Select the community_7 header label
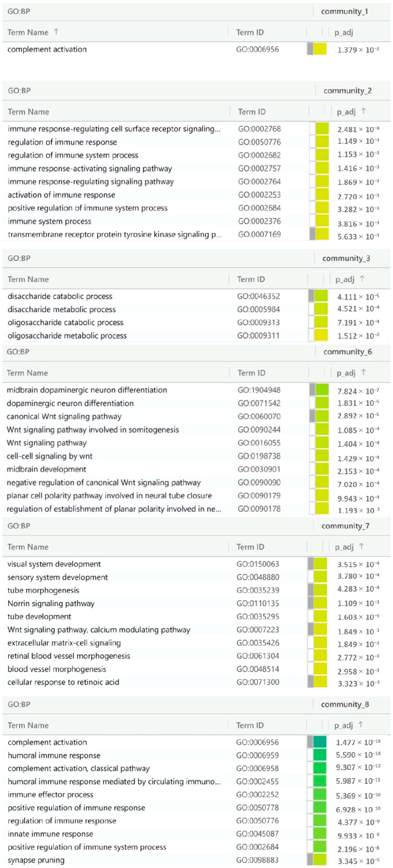The height and width of the screenshot is (868, 393). (x=345, y=526)
